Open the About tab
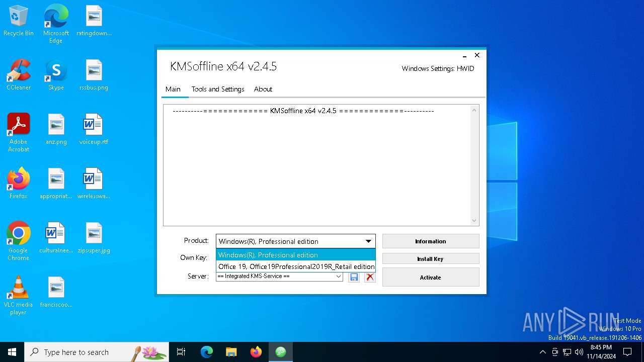Viewport: 644px width, 362px height. click(263, 89)
